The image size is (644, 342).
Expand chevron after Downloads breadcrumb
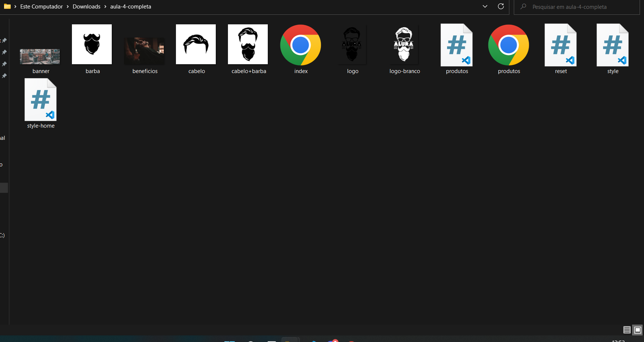(105, 7)
